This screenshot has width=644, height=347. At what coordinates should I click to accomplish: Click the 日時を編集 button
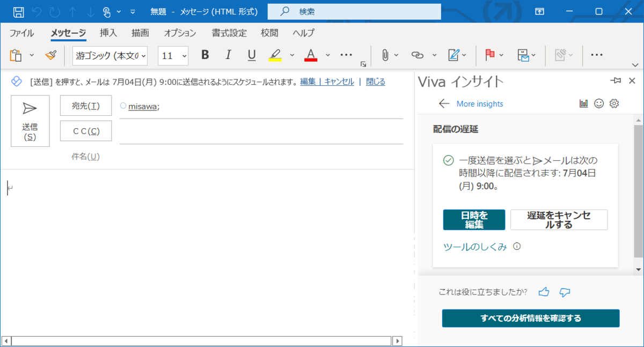[474, 220]
